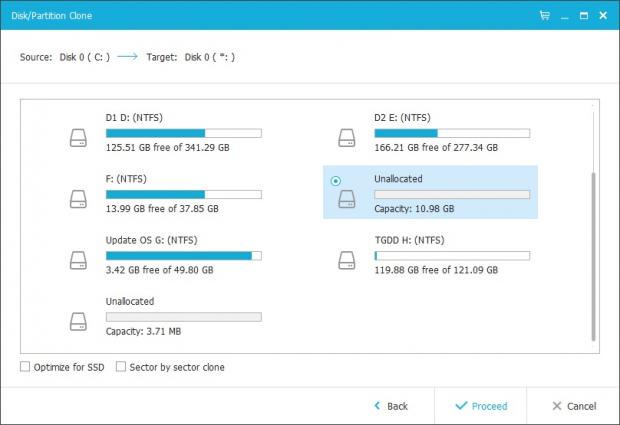
Task: Cancel the clone operation
Action: [575, 406]
